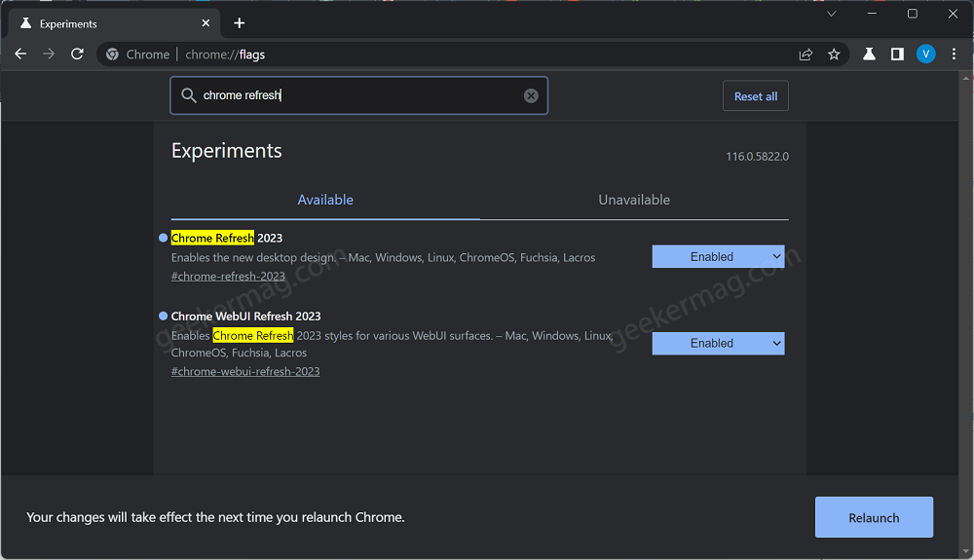Click the Chrome Refresh 2023 flag title

click(227, 238)
